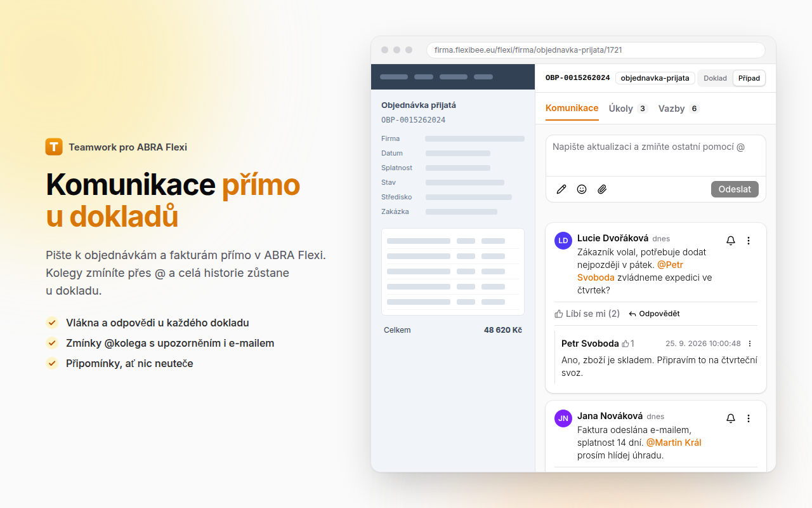Image resolution: width=812 pixels, height=508 pixels.
Task: Click the checkmark beside Připomínky
Action: [x=52, y=363]
